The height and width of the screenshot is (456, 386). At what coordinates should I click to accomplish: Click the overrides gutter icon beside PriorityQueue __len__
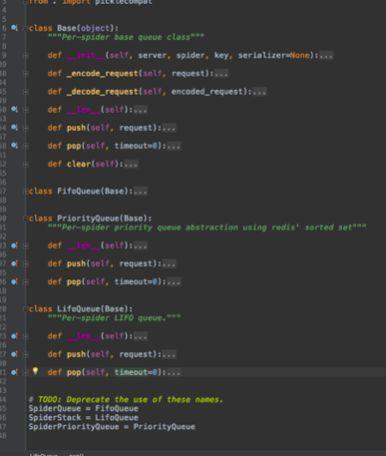[x=14, y=245]
